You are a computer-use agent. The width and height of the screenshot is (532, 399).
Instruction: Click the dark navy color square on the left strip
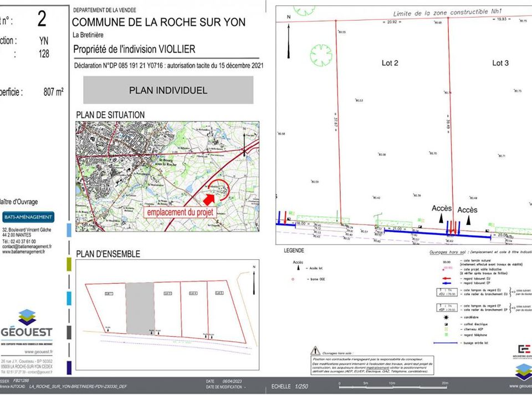click(69, 368)
